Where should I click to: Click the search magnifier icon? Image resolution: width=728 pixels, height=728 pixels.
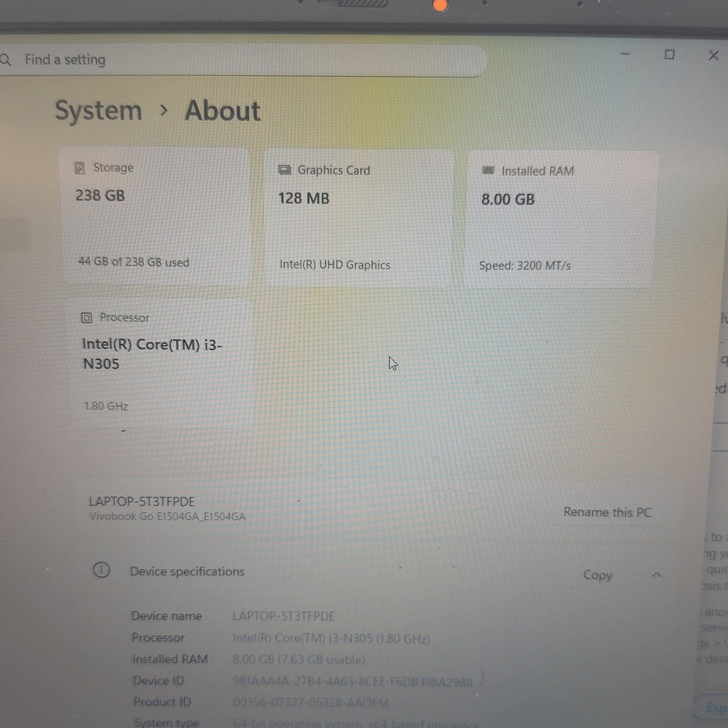click(5, 59)
